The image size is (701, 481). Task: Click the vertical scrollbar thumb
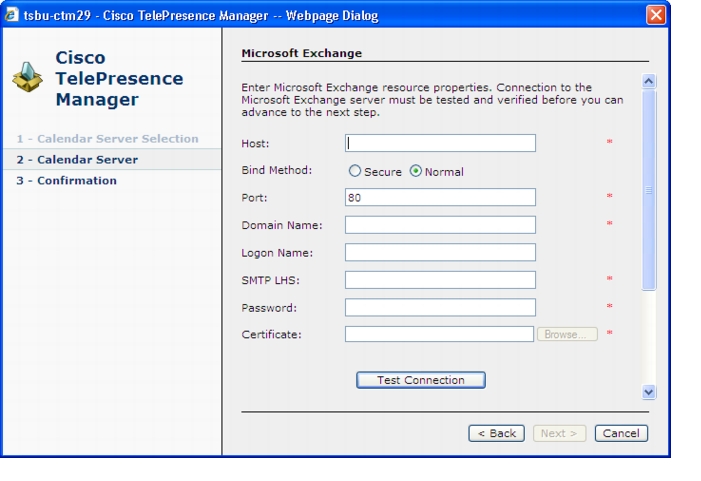tap(649, 190)
